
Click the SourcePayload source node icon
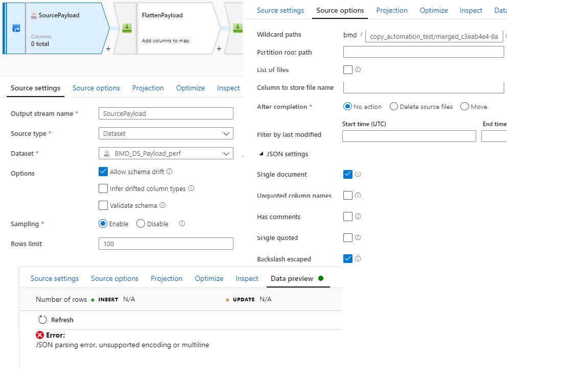[16, 29]
